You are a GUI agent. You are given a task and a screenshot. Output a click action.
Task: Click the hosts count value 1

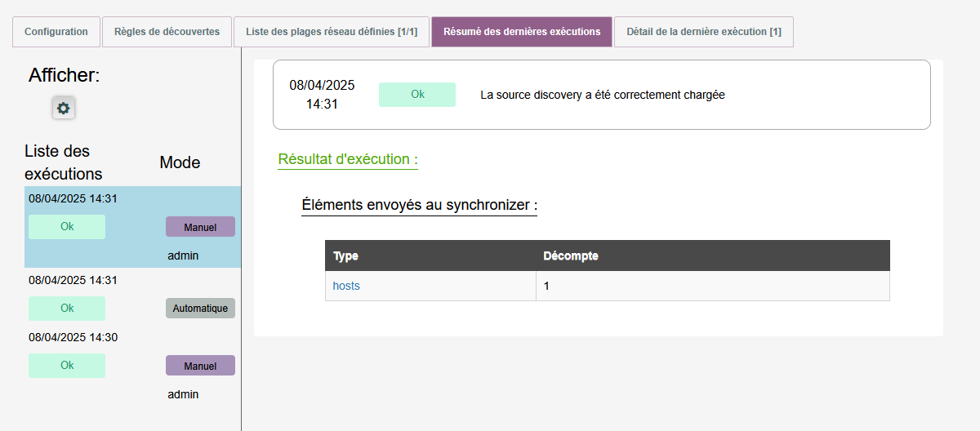click(547, 287)
